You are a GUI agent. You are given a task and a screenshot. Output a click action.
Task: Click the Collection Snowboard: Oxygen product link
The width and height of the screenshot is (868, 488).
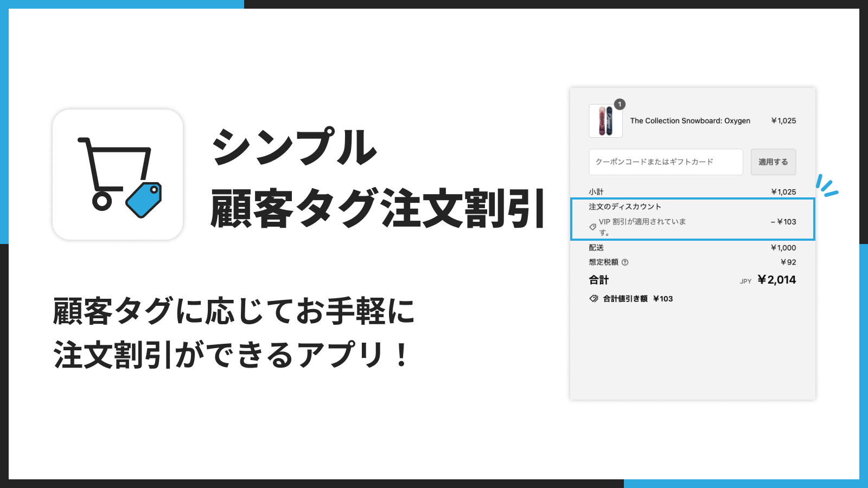click(x=690, y=121)
